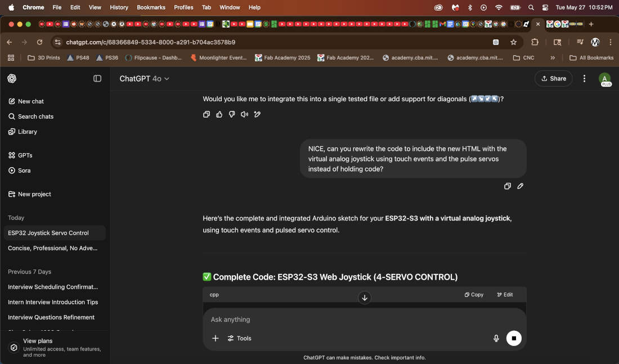Copy the cpp code block
Image resolution: width=619 pixels, height=364 pixels.
click(474, 294)
